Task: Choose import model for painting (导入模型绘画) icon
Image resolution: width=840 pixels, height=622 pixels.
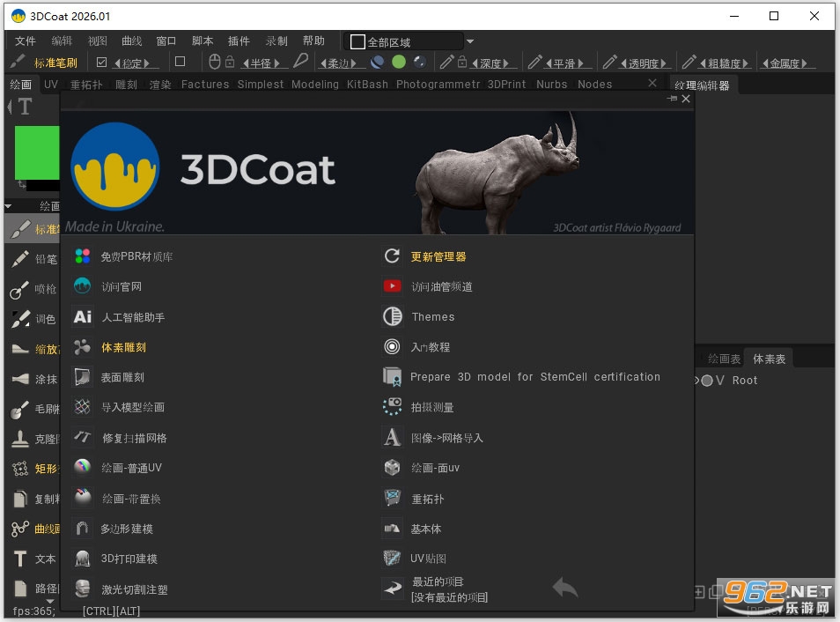Action: coord(83,407)
